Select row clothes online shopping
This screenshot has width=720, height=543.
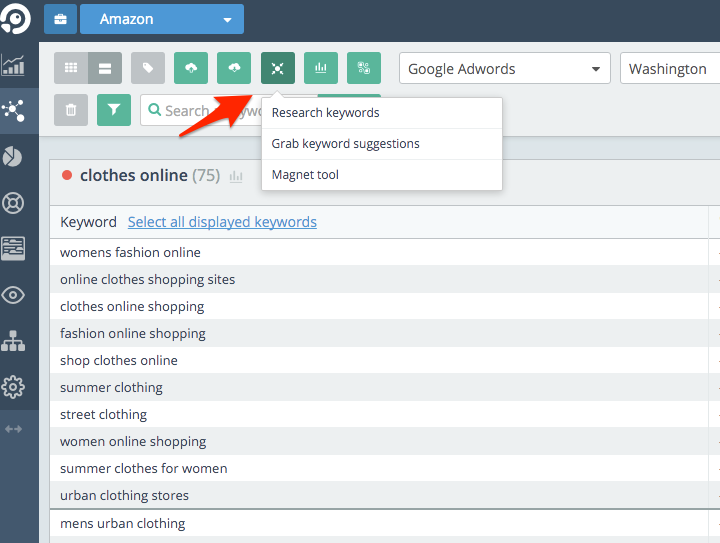point(379,307)
